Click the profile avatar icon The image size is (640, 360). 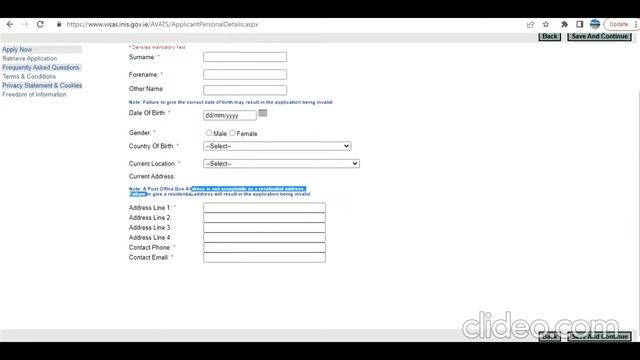point(595,24)
